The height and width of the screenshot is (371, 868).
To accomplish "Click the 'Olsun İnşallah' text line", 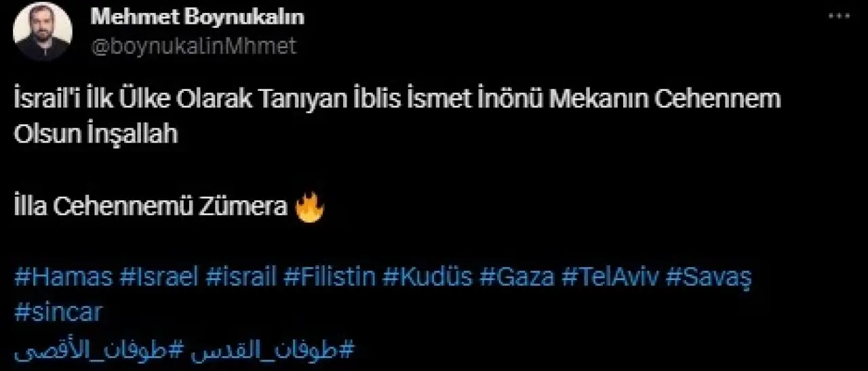I will [96, 134].
